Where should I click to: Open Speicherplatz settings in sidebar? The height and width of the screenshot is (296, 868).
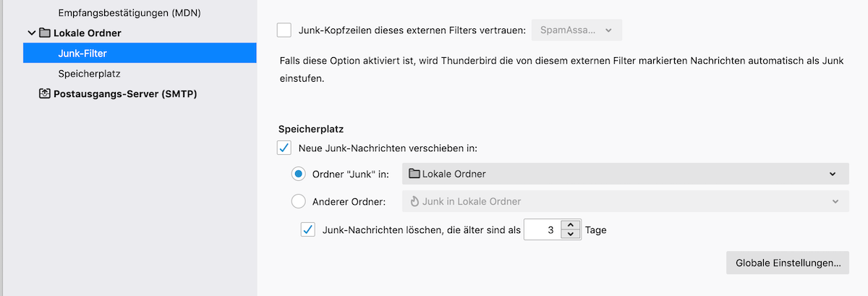[89, 73]
